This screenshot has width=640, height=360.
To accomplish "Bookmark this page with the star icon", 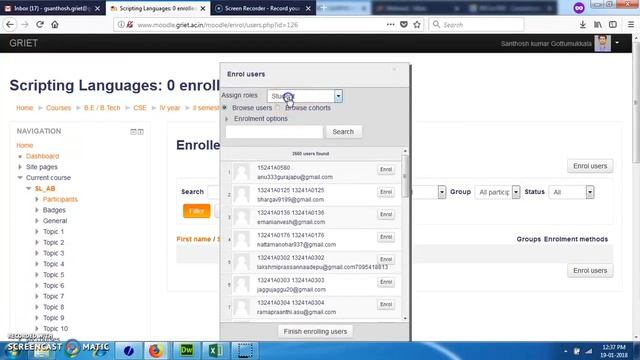I will pos(417,24).
